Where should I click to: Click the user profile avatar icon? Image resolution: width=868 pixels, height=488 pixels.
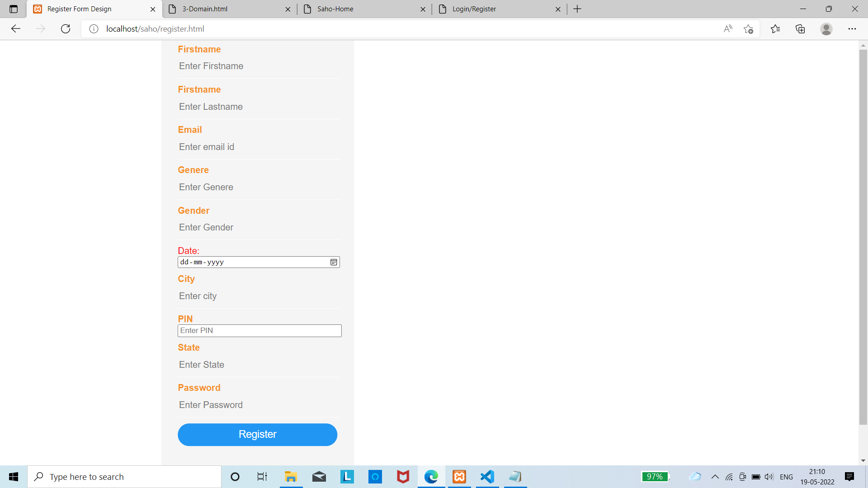(x=826, y=29)
